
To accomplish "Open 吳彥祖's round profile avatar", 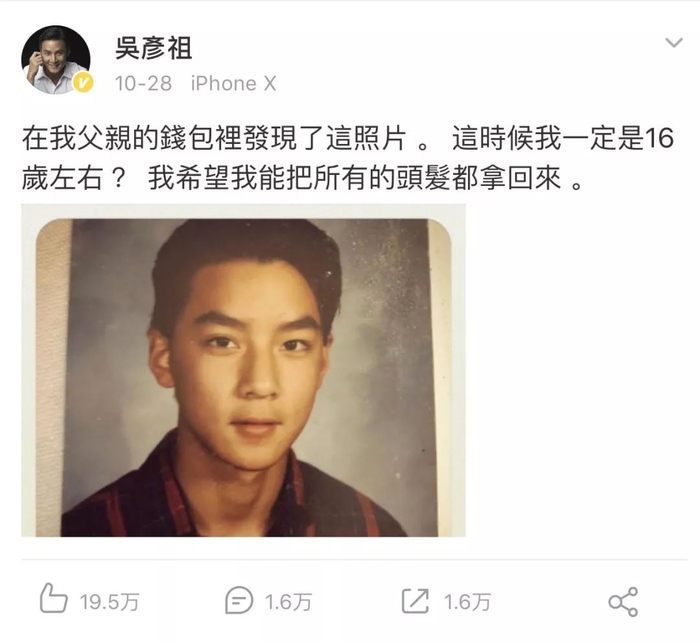I will (56, 59).
